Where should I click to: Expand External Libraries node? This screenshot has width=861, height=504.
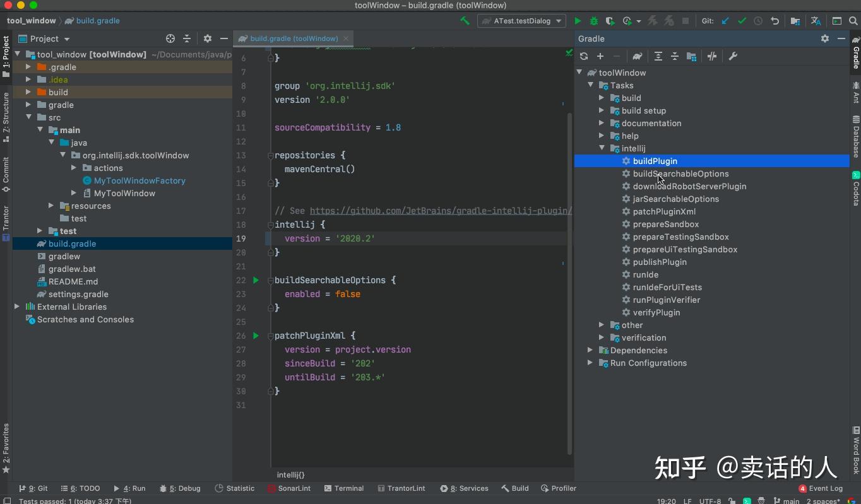pos(17,307)
